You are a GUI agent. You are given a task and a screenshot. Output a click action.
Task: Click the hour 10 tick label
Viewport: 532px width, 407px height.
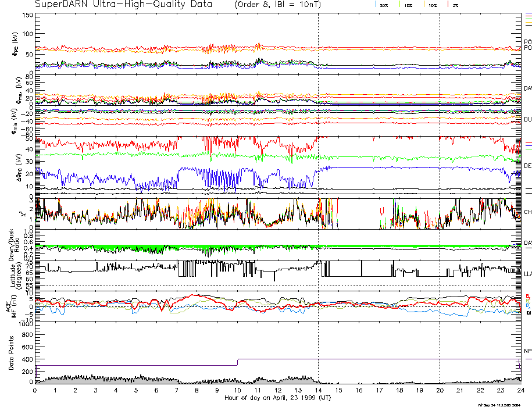pyautogui.click(x=237, y=390)
